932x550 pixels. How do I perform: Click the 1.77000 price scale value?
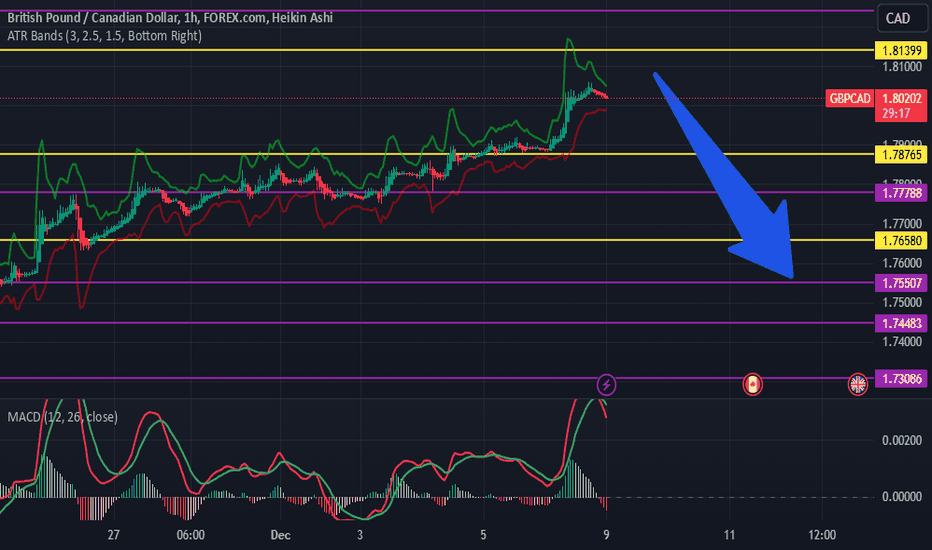[902, 224]
